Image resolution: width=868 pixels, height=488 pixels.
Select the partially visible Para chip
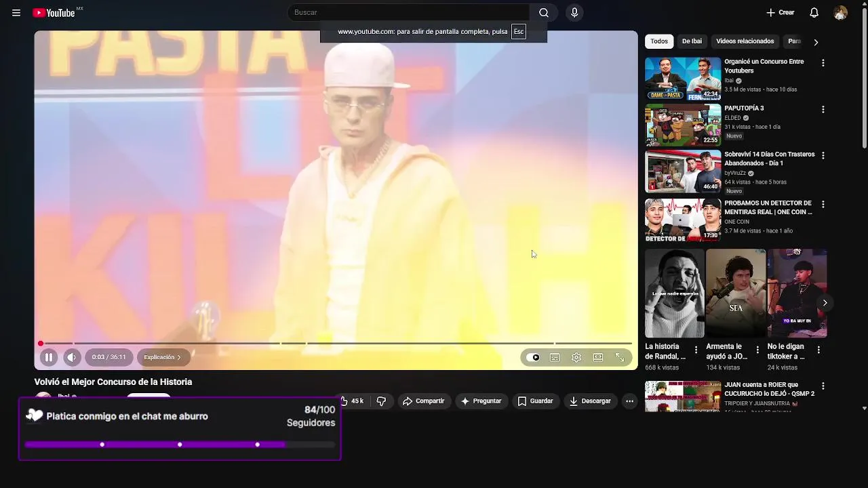click(x=794, y=41)
